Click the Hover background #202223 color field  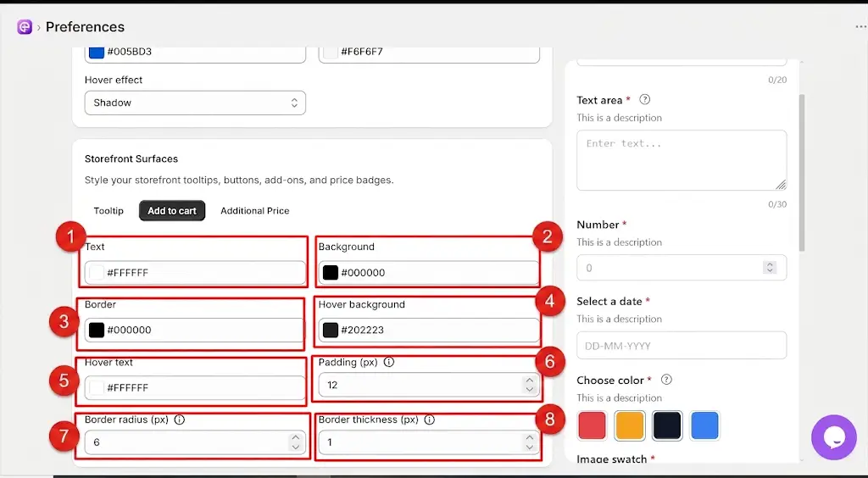click(x=428, y=331)
